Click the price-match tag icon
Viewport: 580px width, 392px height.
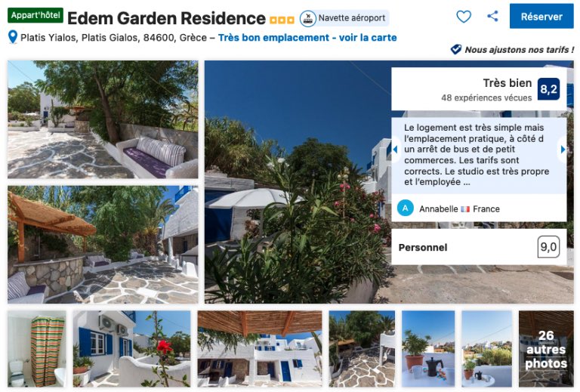[456, 49]
